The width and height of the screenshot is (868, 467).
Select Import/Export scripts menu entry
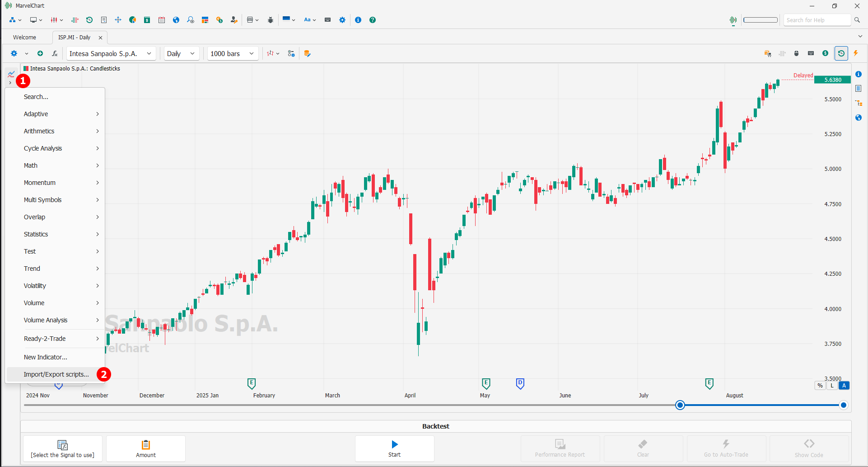pos(55,374)
